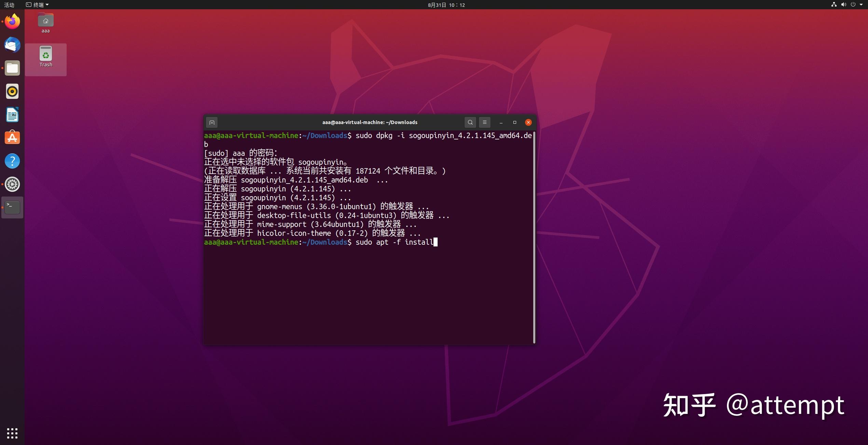Open Firefox from the dock
The height and width of the screenshot is (445, 868).
coord(12,22)
